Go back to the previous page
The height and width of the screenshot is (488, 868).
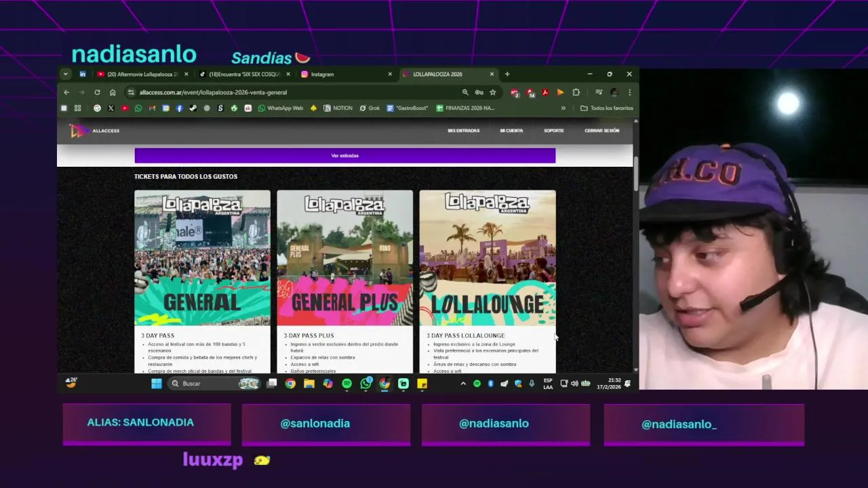(66, 92)
